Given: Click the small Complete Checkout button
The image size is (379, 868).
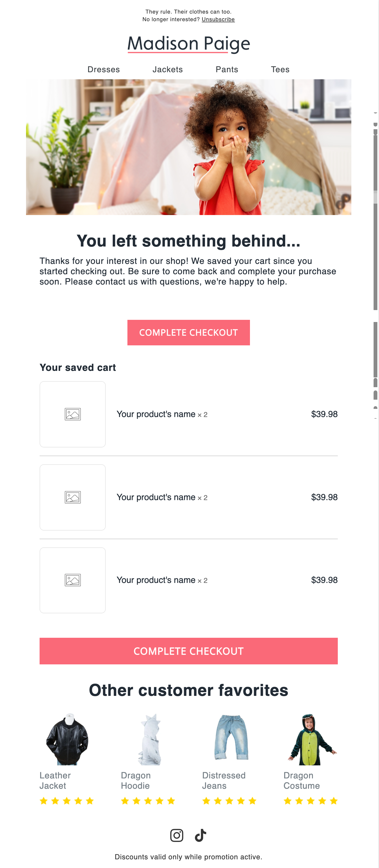Looking at the screenshot, I should click(188, 333).
